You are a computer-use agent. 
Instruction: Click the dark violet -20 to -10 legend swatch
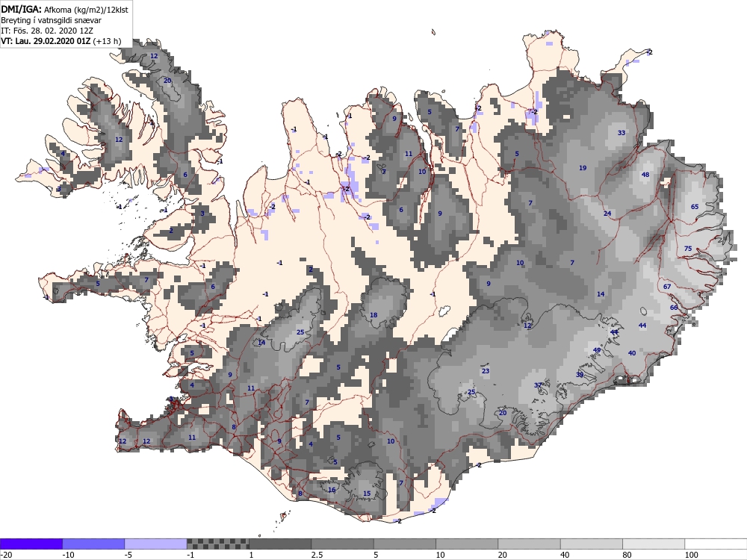31,544
